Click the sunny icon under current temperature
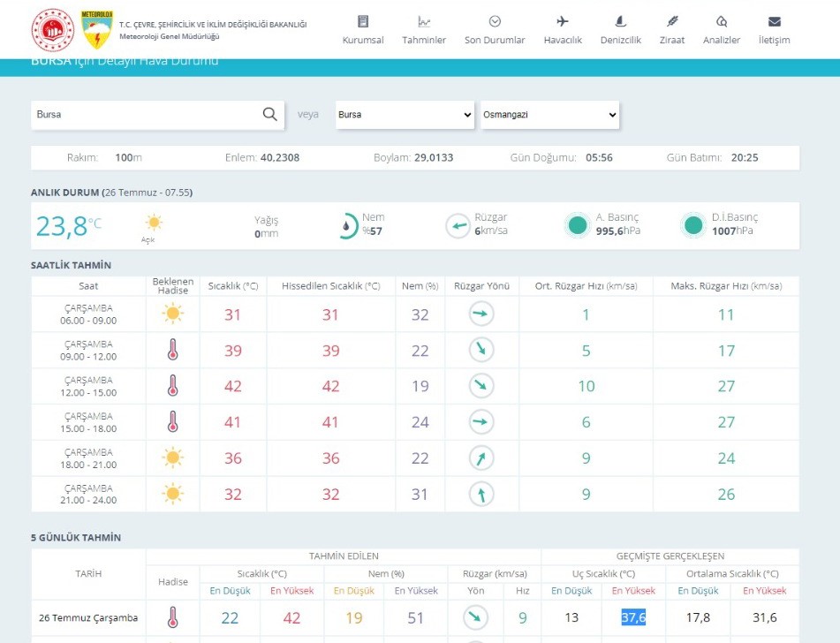This screenshot has height=643, width=840. point(155,223)
